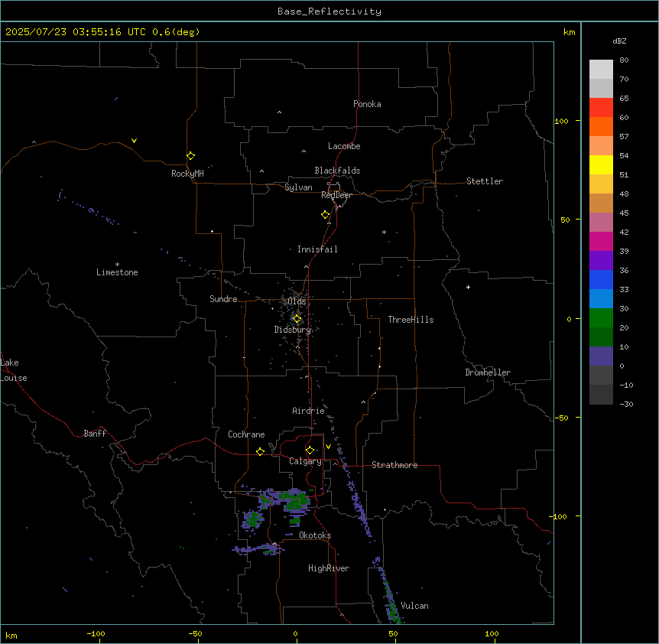Click the -100 tick on the bottom axis
659x644 pixels.
(96, 633)
